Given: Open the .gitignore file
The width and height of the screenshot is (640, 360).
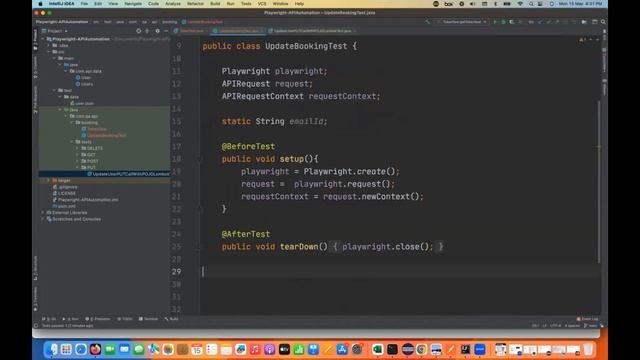Looking at the screenshot, I should tap(65, 187).
